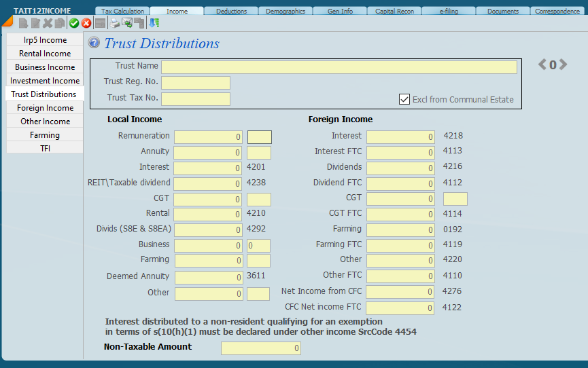Click the red cancel X icon
The height and width of the screenshot is (368, 588).
coord(86,23)
